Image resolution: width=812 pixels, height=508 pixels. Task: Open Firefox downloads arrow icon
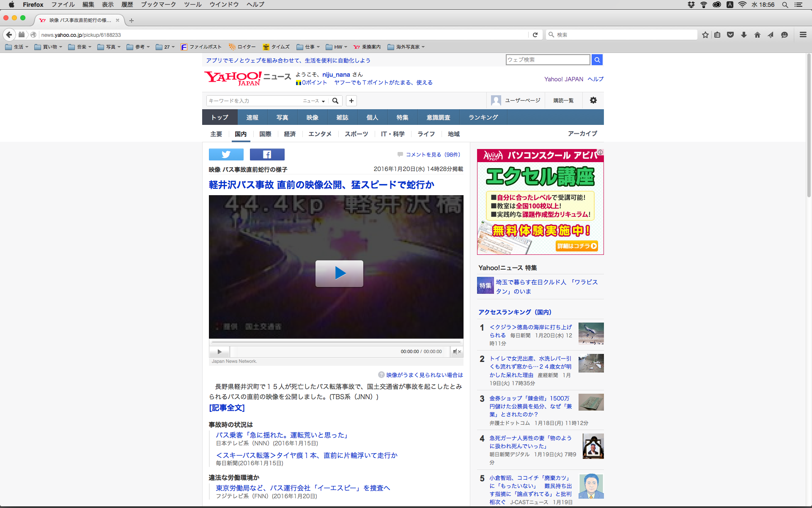(743, 35)
